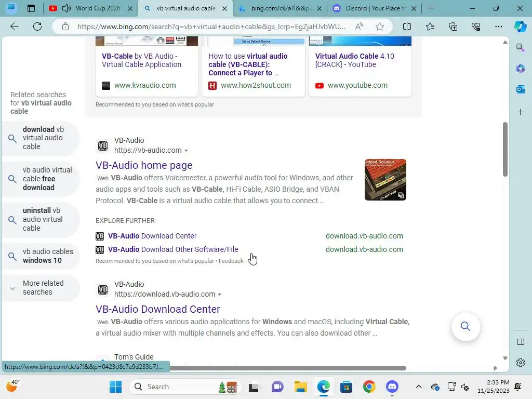
Task: Mute the World Cup 2026 tab audio
Action: tap(66, 8)
